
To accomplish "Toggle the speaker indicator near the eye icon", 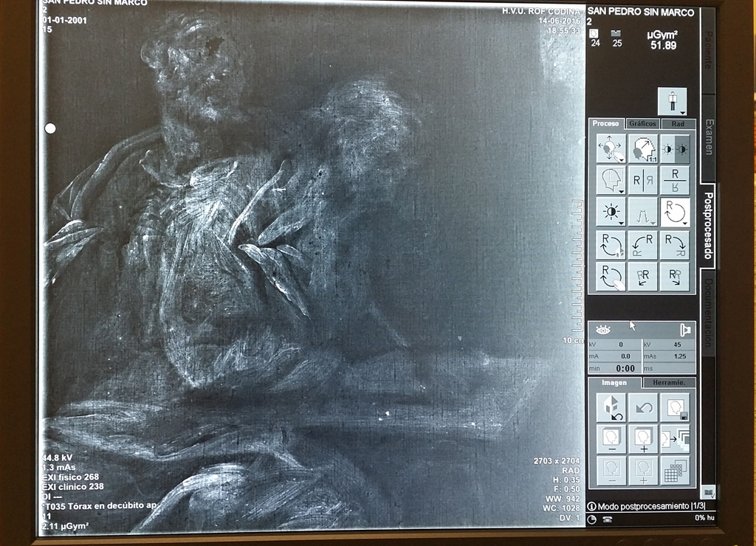I will pos(685,329).
